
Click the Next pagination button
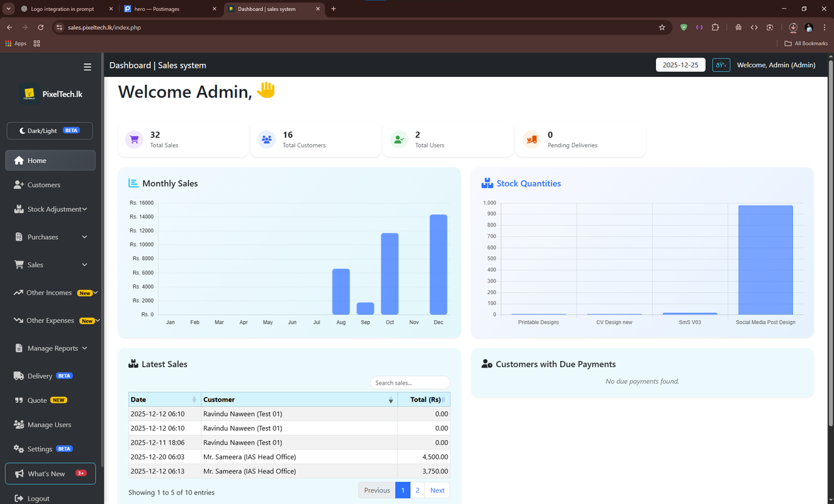(x=438, y=490)
